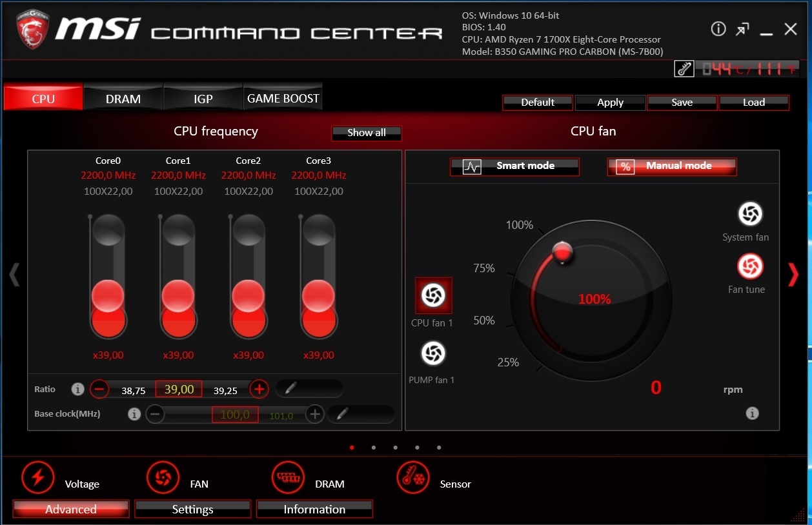Viewport: 812px width, 525px height.
Task: Decrease Base clock with minus button
Action: [x=156, y=414]
